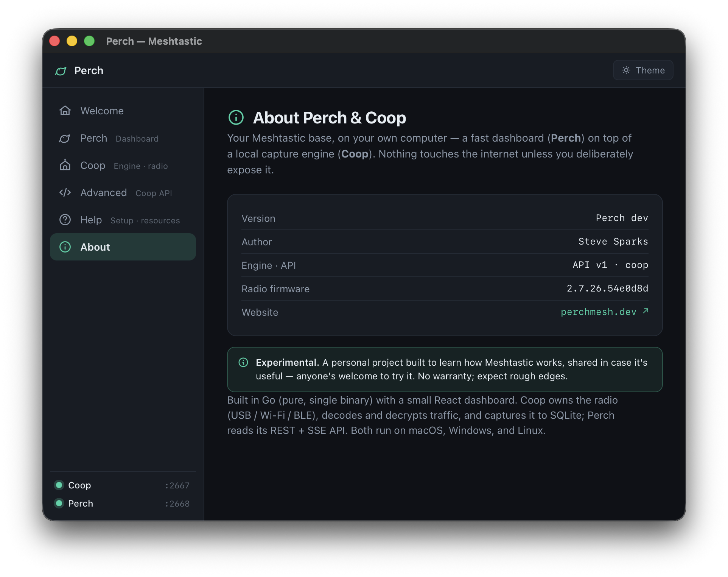Click the 'Author' row label
Viewport: 728px width, 577px height.
[257, 242]
